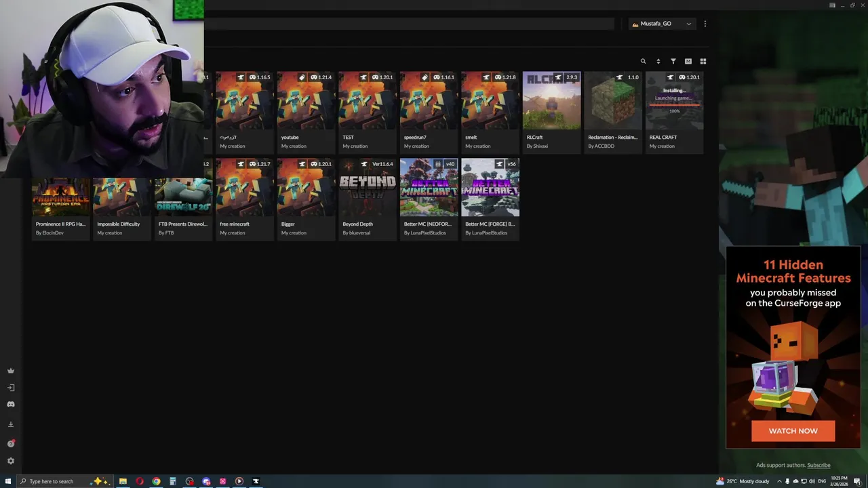Open Google Chrome from the taskbar

156,481
